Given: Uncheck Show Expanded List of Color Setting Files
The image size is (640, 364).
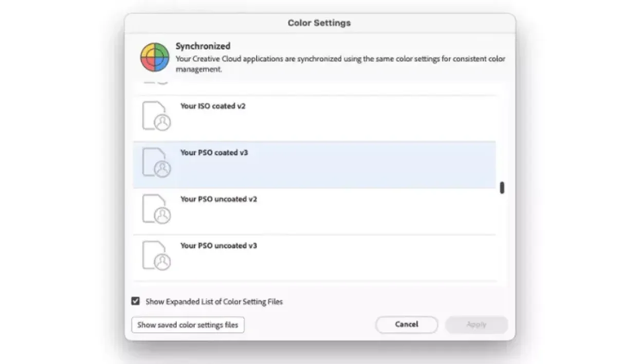Looking at the screenshot, I should click(x=136, y=301).
